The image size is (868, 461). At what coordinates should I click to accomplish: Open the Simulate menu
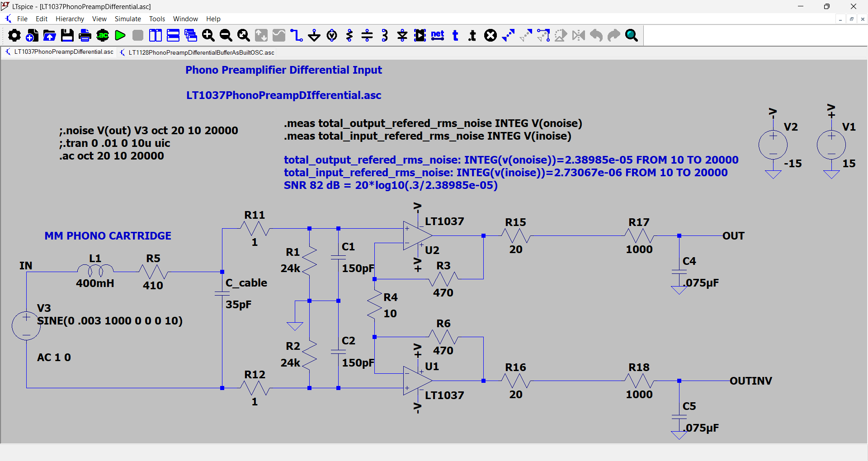[x=128, y=19]
